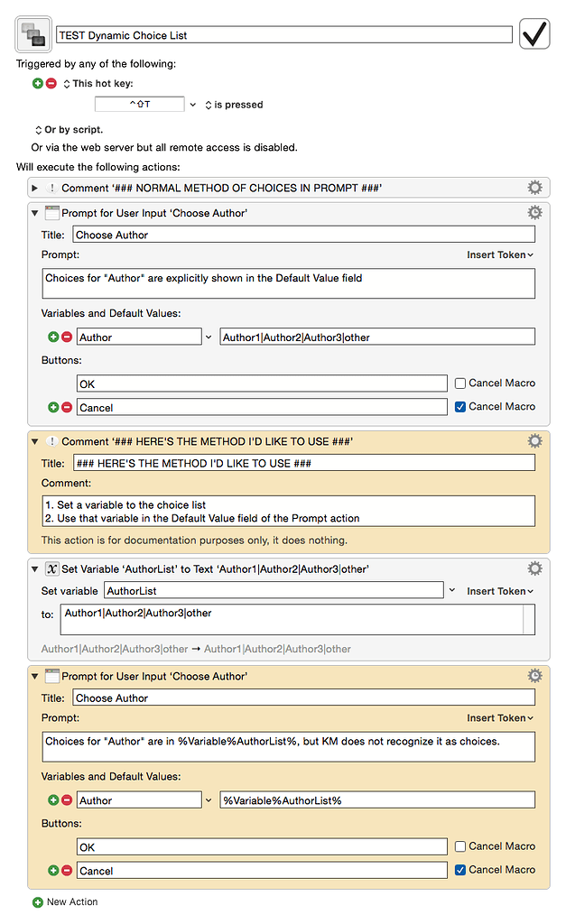The width and height of the screenshot is (566, 924).
Task: Add variable row in second prompt
Action: click(x=53, y=800)
